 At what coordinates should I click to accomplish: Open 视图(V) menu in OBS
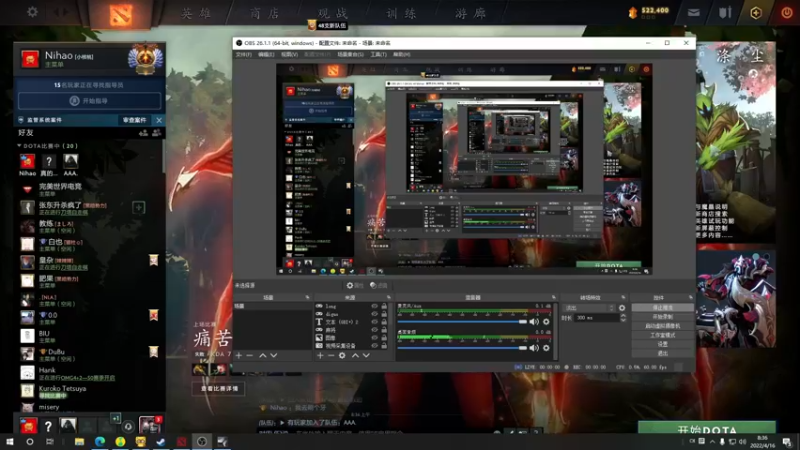(289, 54)
